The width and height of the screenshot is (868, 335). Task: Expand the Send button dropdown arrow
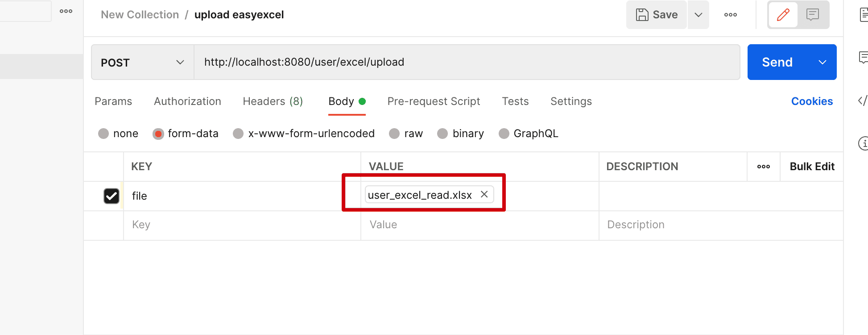822,62
